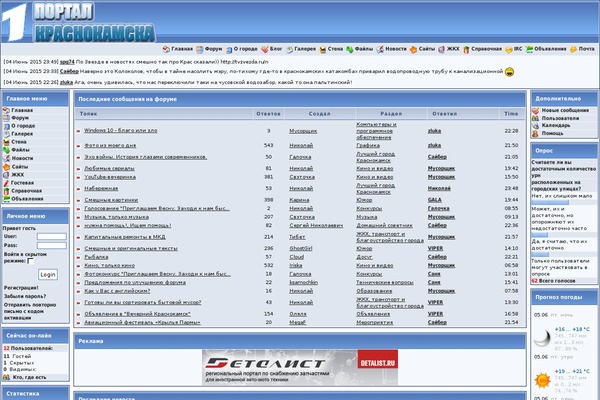Open topic 'Смешные картинки'
Screen dimensions: 600x400
pos(111,200)
